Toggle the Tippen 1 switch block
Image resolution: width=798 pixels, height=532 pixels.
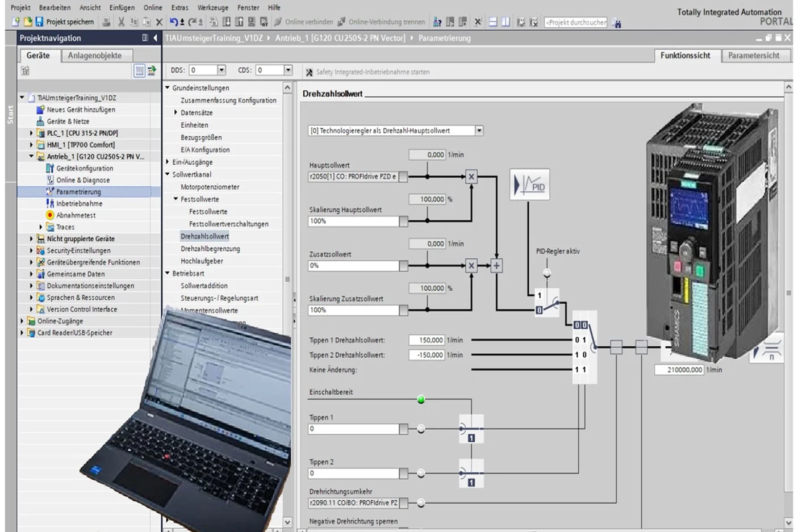pyautogui.click(x=471, y=429)
